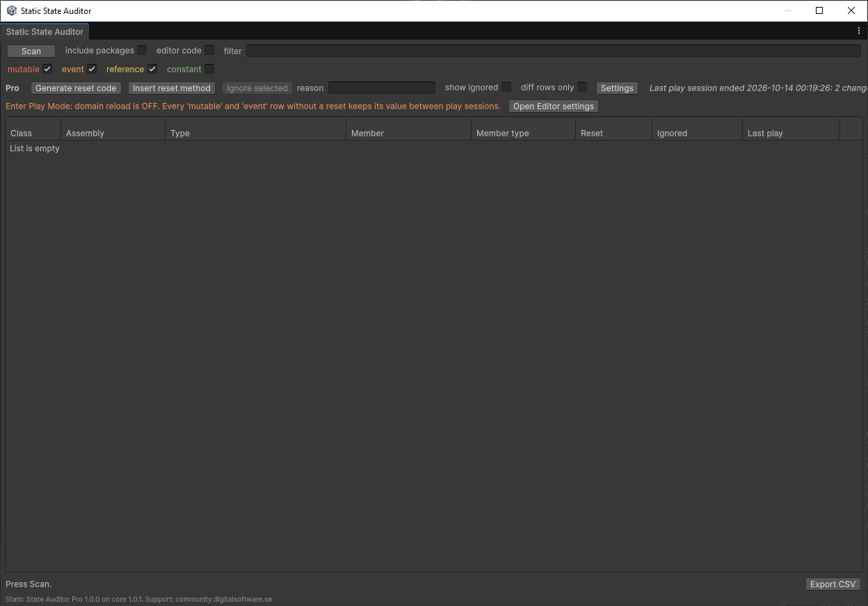Viewport: 868px width, 606px height.
Task: Open the Settings button
Action: click(617, 88)
